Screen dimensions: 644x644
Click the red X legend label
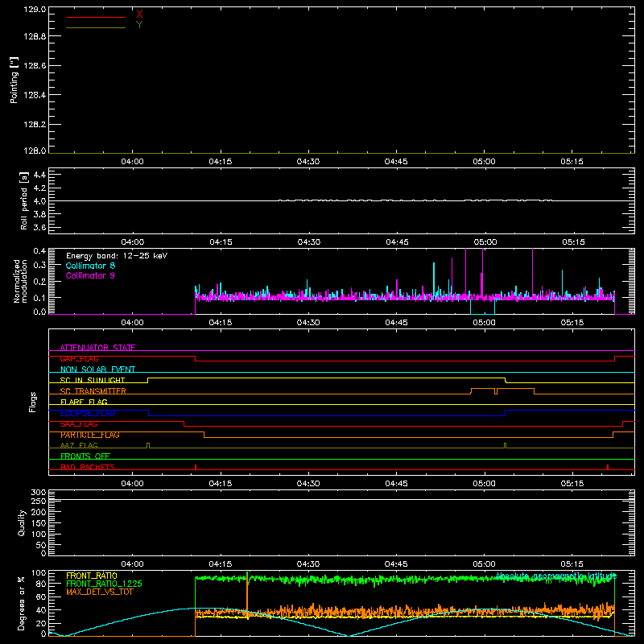click(x=139, y=14)
